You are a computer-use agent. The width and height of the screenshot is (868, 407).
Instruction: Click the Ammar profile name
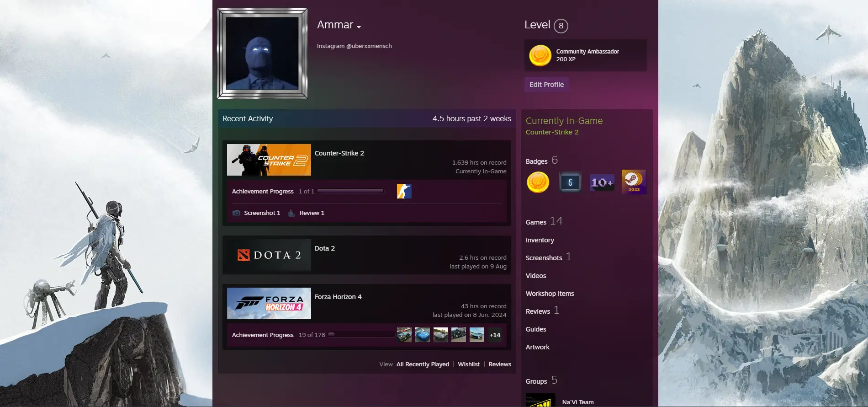point(335,25)
